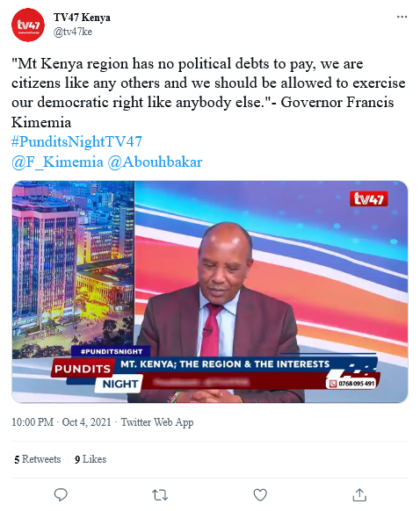This screenshot has height=511, width=420.
Task: Open the three-dot more options menu
Action: [402, 17]
